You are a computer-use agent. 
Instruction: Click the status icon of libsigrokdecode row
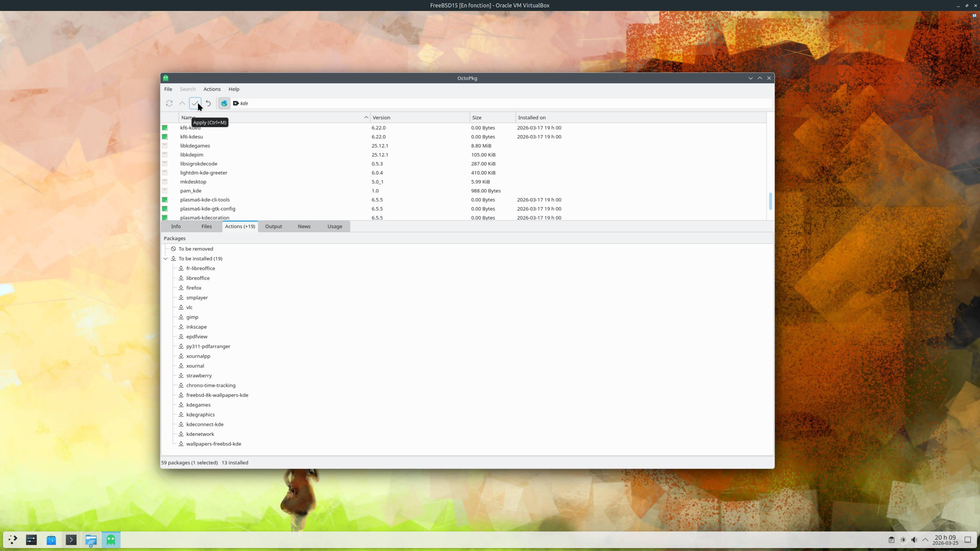point(165,164)
